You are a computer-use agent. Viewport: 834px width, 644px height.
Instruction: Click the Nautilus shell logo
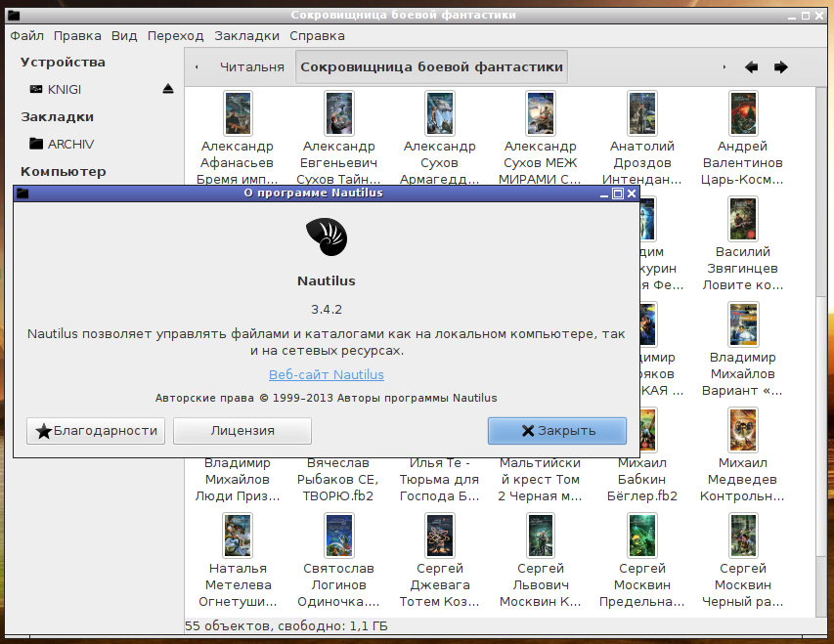tap(326, 236)
